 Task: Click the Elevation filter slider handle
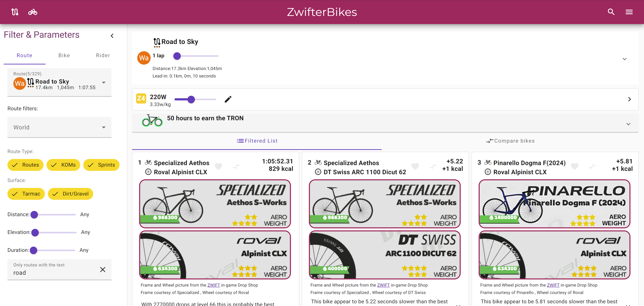pyautogui.click(x=35, y=232)
